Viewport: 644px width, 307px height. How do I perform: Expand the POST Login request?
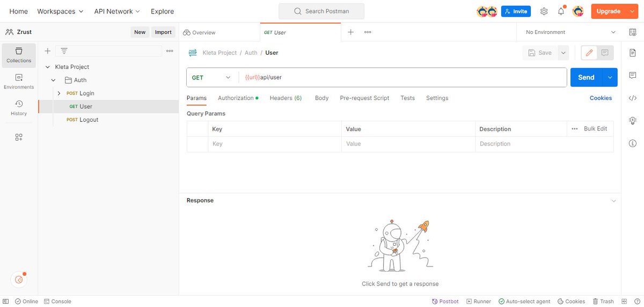pyautogui.click(x=59, y=93)
